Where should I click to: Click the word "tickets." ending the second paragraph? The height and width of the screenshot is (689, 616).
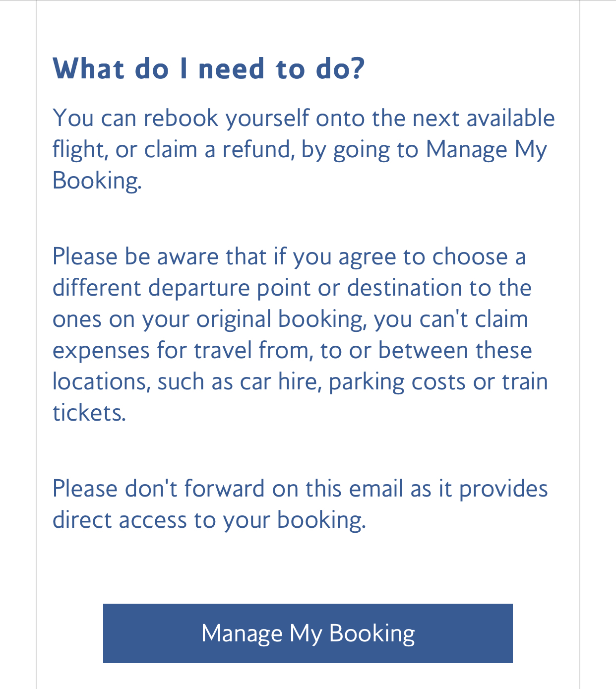coord(89,413)
